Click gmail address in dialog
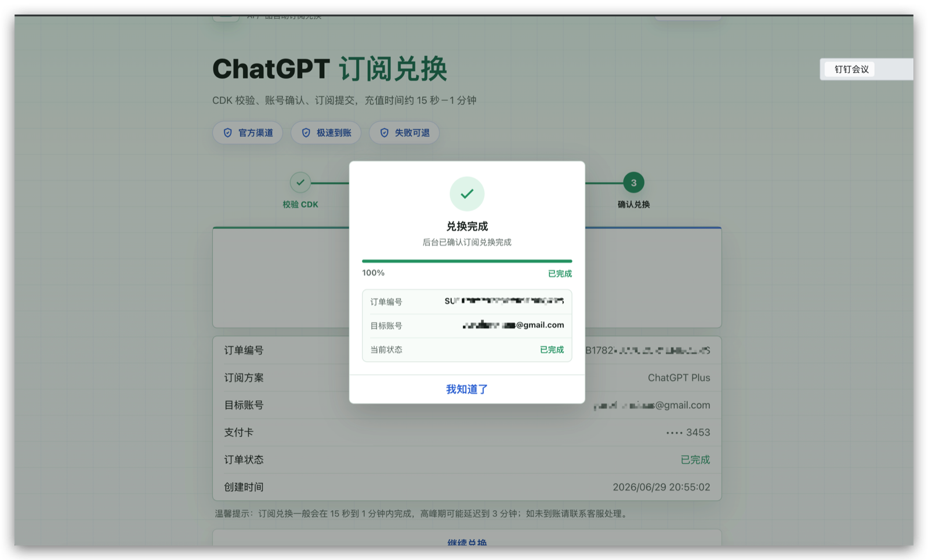 [513, 325]
